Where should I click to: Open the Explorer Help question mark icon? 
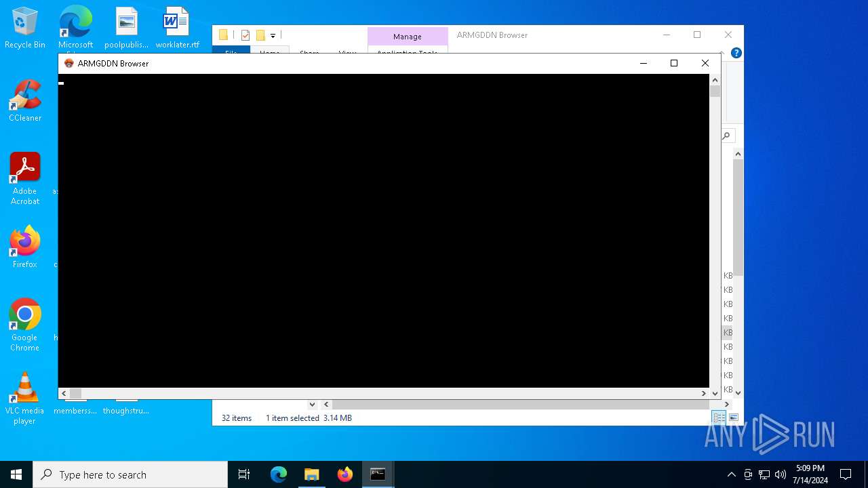pyautogui.click(x=736, y=53)
